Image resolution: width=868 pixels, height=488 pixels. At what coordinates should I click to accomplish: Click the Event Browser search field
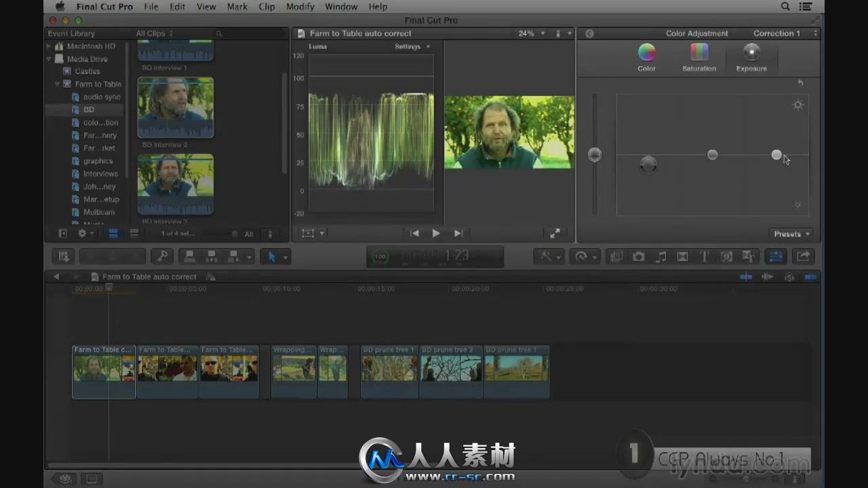point(248,33)
